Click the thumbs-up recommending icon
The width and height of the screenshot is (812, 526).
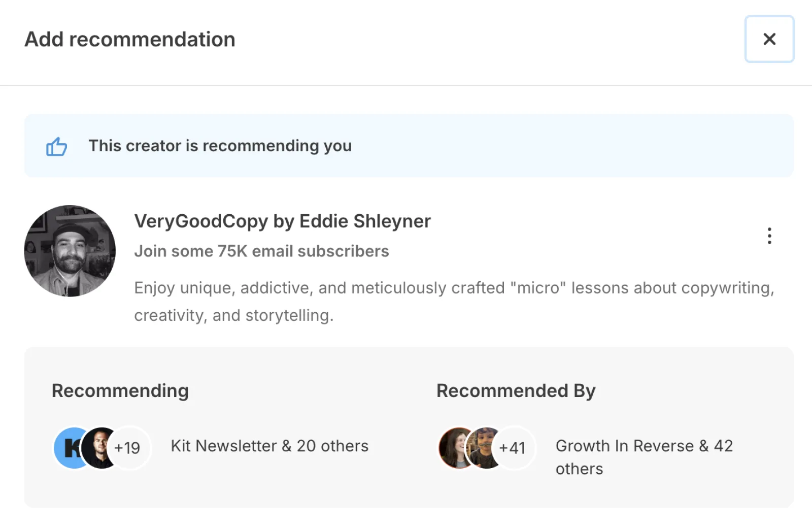click(56, 147)
